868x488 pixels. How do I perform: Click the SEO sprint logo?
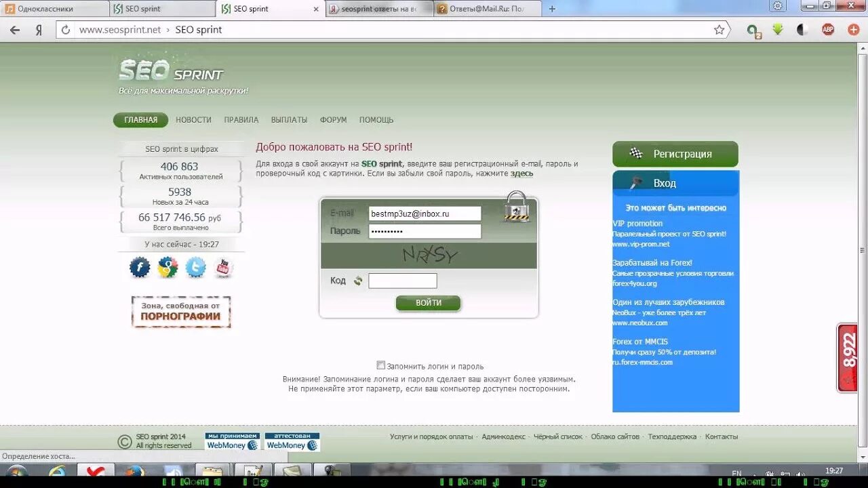[171, 69]
